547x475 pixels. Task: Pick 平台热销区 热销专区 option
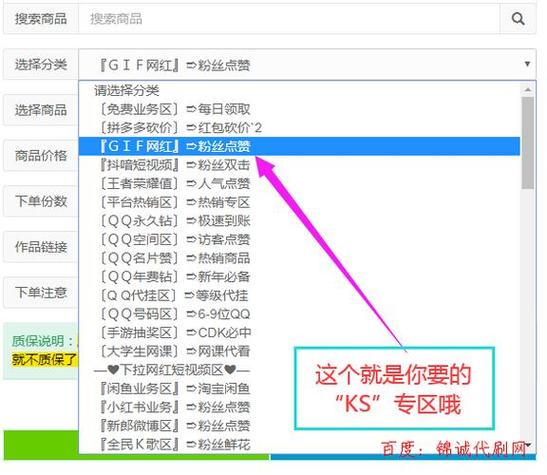tap(299, 202)
